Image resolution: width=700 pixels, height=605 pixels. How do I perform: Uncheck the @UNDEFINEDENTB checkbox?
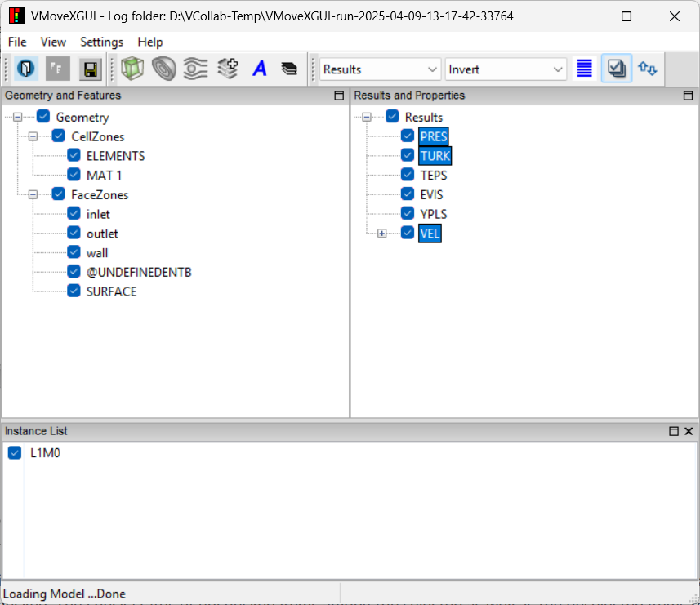coord(74,271)
